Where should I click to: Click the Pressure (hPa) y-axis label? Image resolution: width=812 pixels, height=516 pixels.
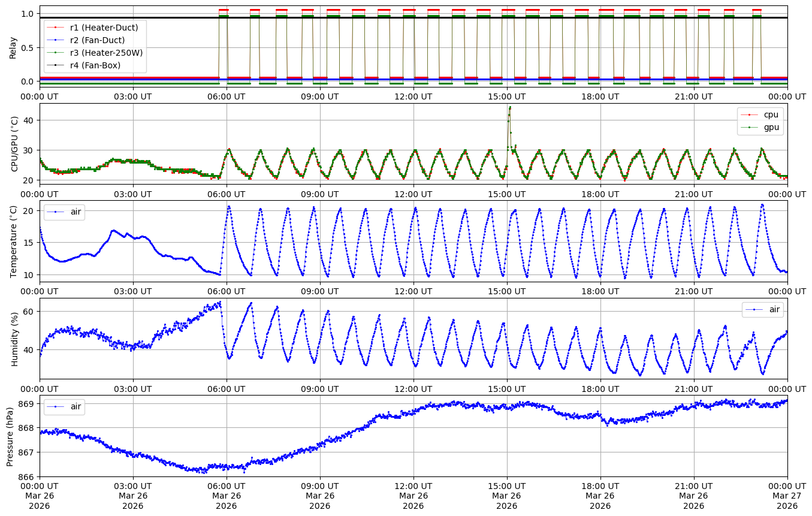10,436
